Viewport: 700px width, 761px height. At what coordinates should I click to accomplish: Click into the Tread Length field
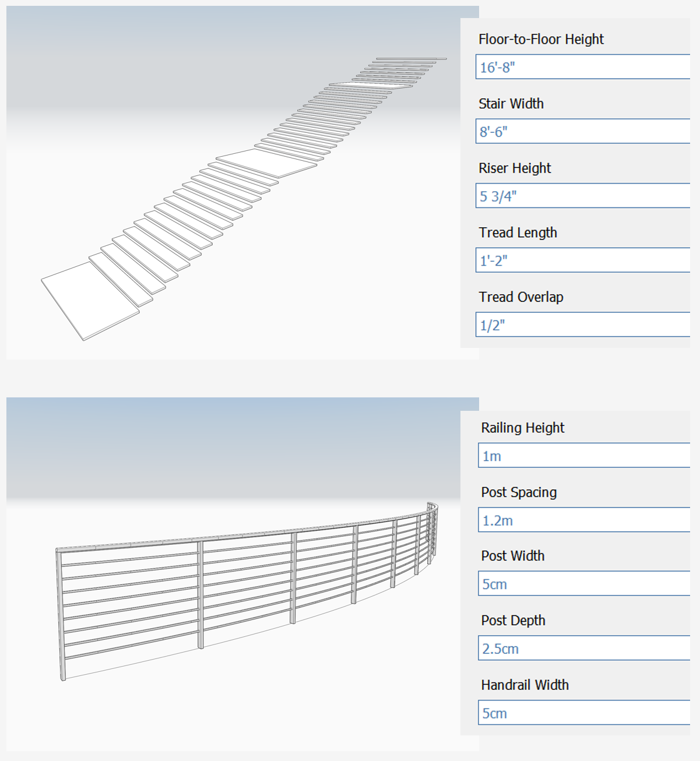pos(583,260)
